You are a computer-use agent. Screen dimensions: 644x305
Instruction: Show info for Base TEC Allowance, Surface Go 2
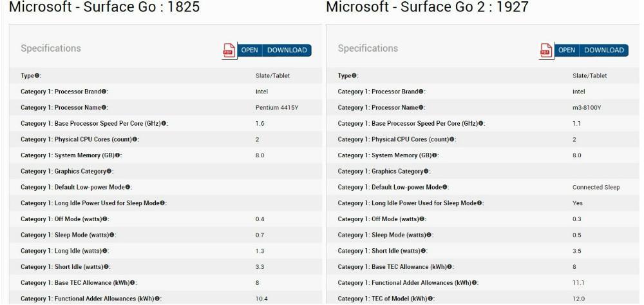[x=450, y=267]
